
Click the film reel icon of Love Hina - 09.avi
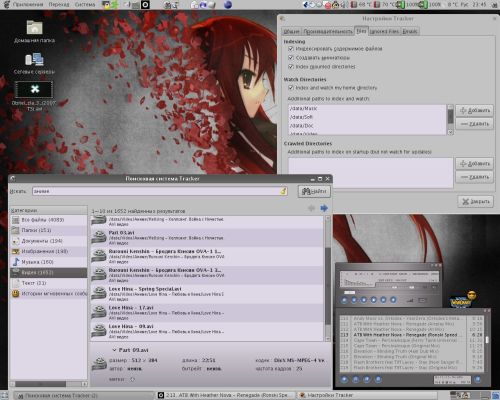click(x=99, y=331)
